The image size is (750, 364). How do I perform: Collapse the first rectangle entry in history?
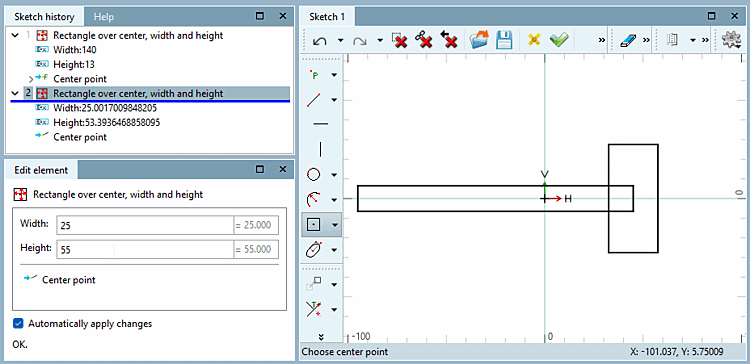tap(15, 35)
